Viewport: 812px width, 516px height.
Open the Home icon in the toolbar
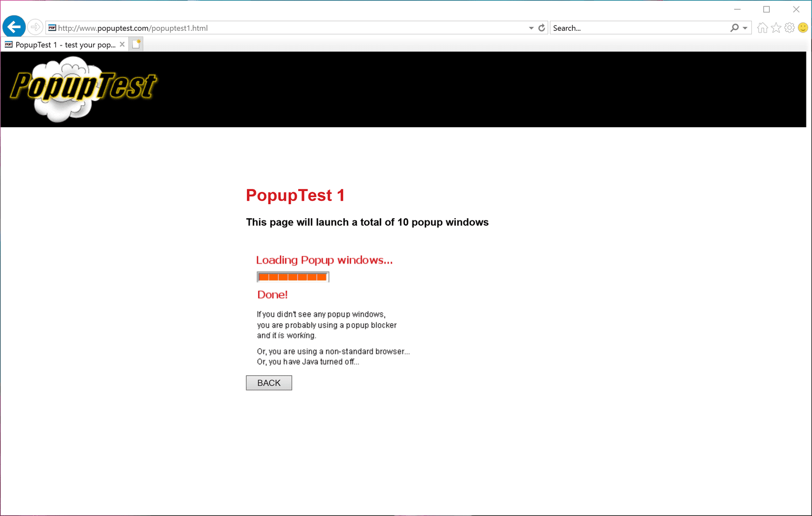click(x=762, y=28)
